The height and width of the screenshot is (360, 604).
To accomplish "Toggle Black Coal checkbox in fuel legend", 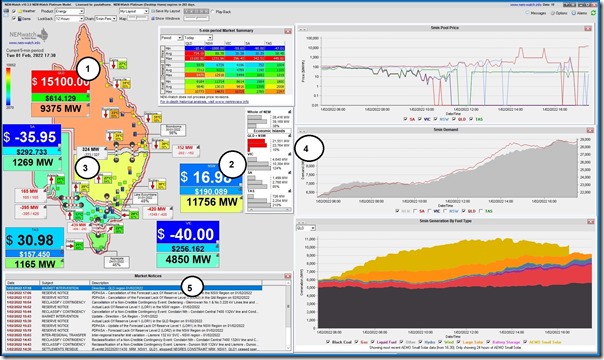I will click(328, 342).
